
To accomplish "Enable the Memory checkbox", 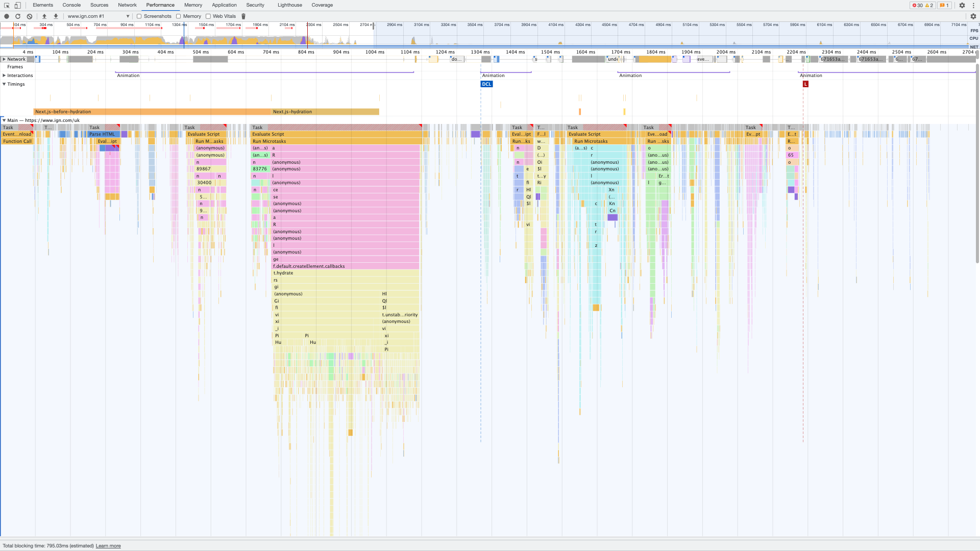I will 178,16.
